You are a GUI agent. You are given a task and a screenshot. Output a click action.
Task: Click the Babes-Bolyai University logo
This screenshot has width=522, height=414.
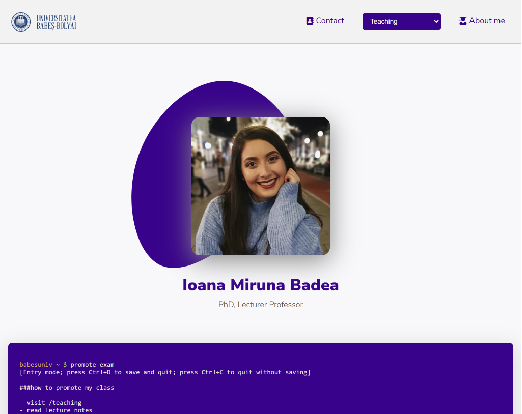(x=44, y=22)
